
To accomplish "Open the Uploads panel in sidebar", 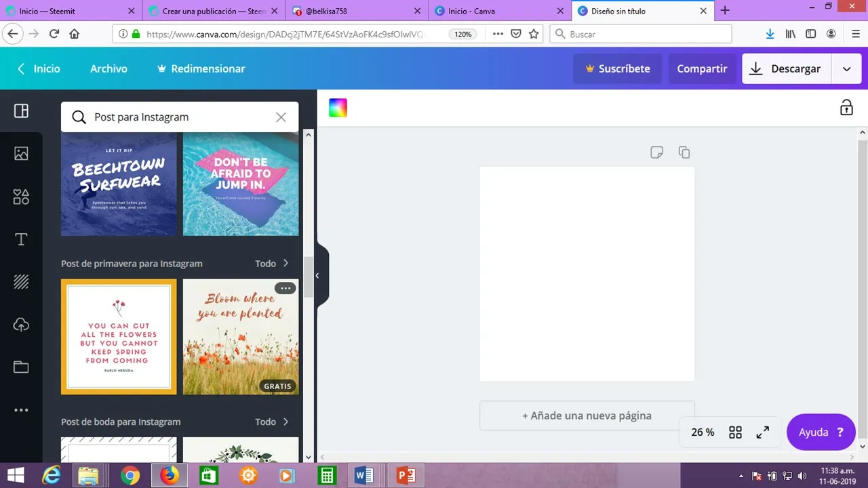I will point(21,325).
